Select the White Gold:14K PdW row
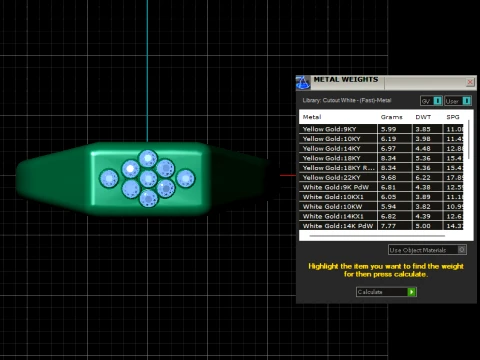Image resolution: width=480 pixels, height=360 pixels. click(x=381, y=226)
